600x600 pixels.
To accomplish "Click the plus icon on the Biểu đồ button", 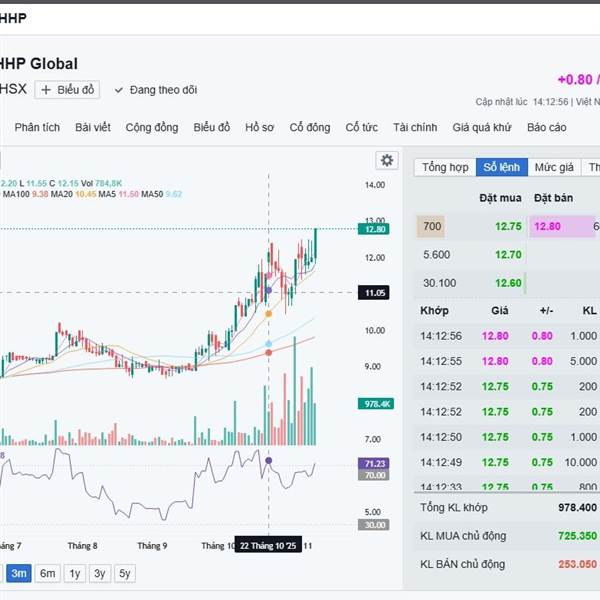I will point(46,90).
